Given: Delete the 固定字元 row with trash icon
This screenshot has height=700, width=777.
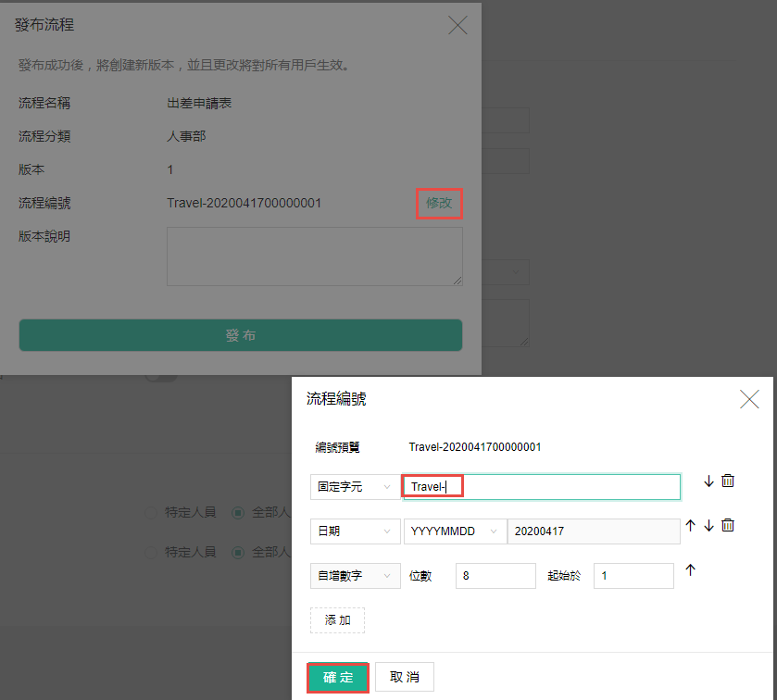Looking at the screenshot, I should [x=727, y=481].
